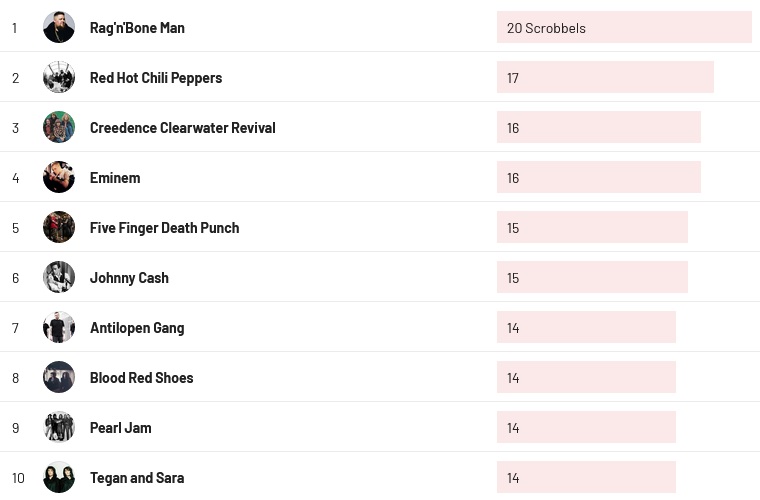Click Rag'n'Bone Man artist avatar

[59, 27]
